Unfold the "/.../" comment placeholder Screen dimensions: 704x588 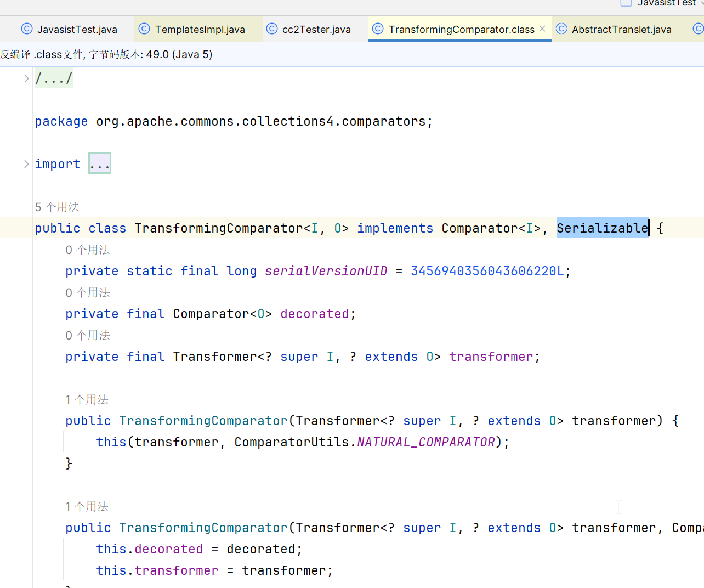click(54, 79)
